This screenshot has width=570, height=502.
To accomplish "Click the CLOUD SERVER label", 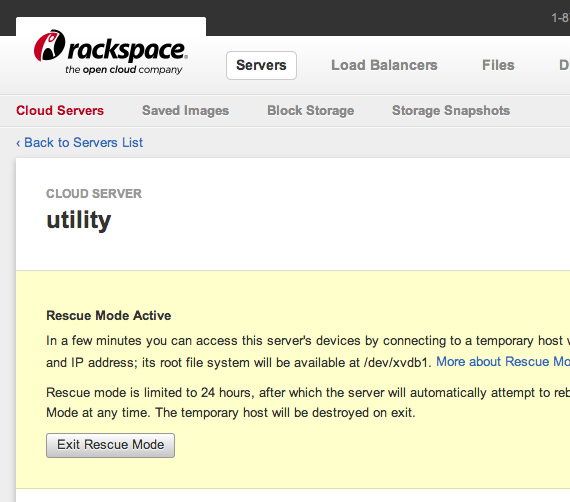I will (x=94, y=194).
